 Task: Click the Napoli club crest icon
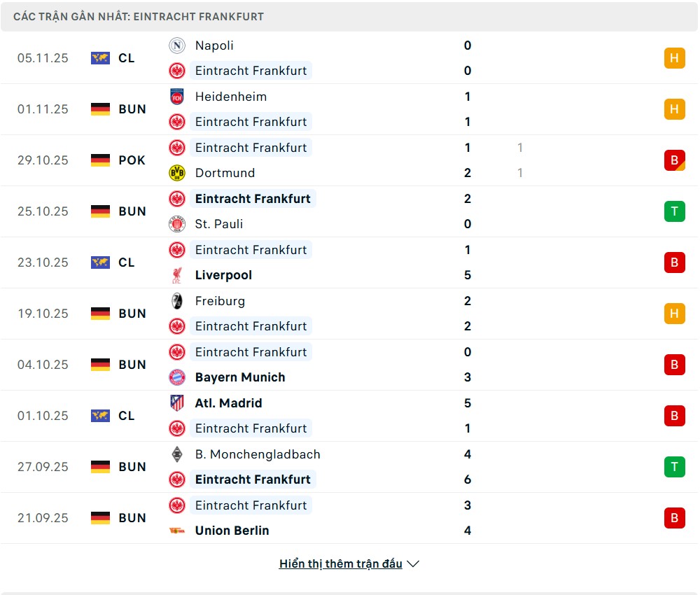177,45
